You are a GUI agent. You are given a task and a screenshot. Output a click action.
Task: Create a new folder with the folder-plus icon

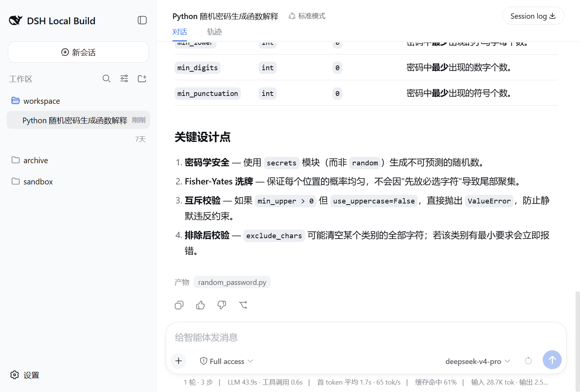point(142,78)
